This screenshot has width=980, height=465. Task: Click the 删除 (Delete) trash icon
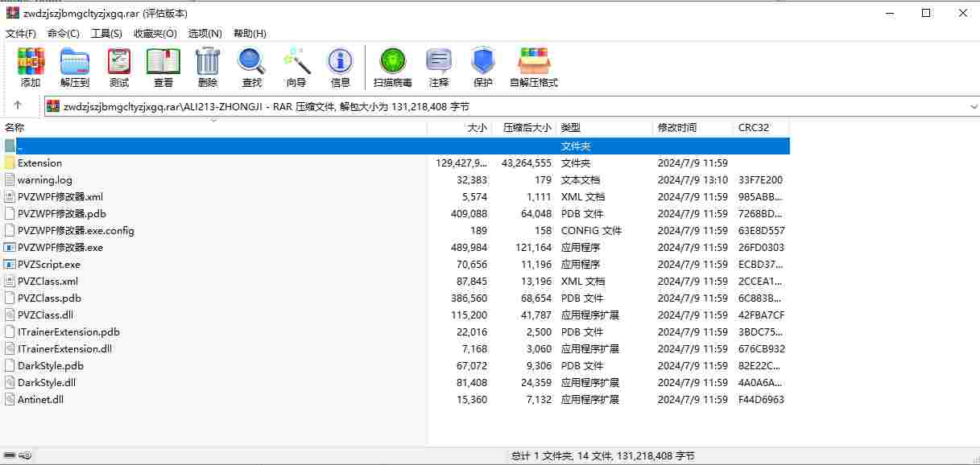pos(208,60)
